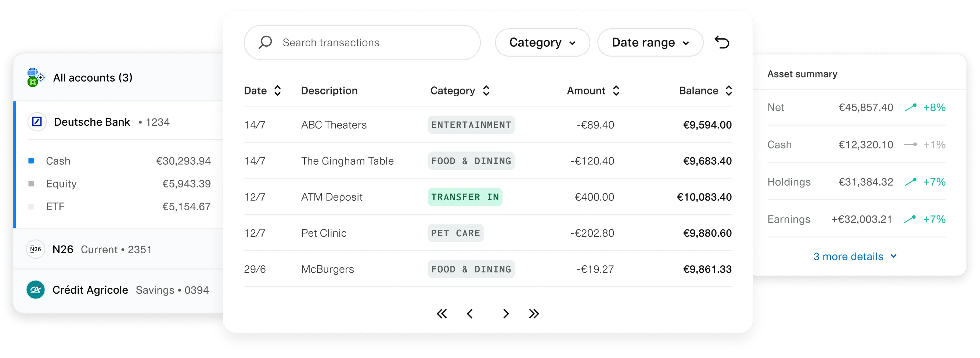The image size is (980, 358).
Task: Click the undo arrow icon next to Date range
Action: (x=722, y=42)
